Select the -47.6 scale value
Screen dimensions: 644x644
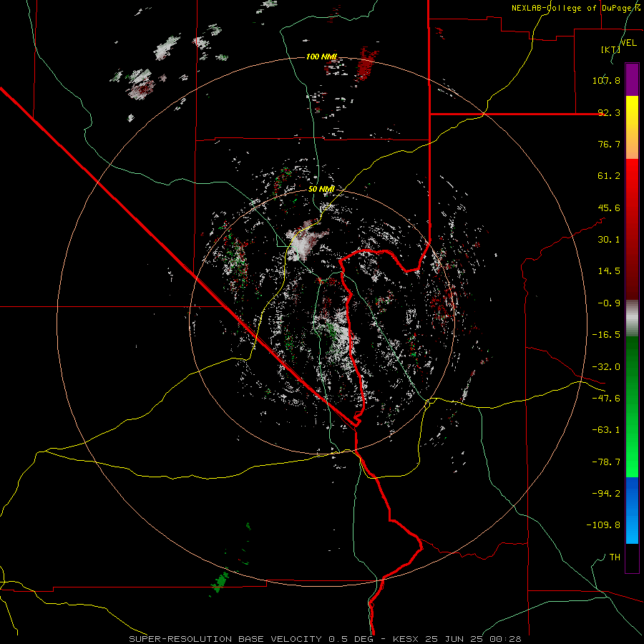click(606, 399)
